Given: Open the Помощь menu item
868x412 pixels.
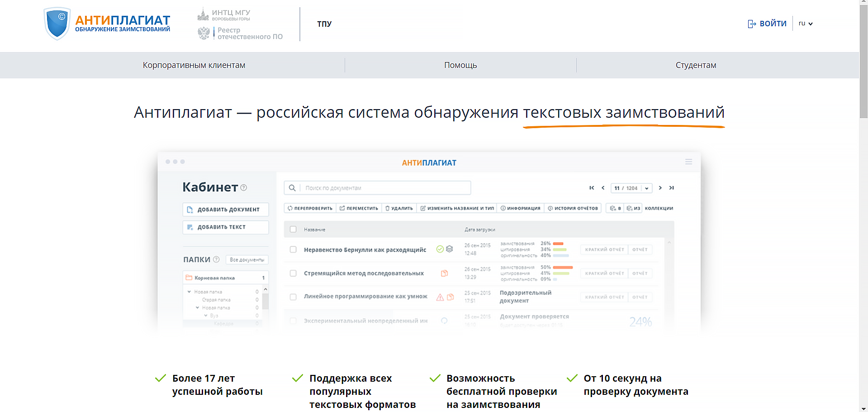Looking at the screenshot, I should [x=460, y=65].
